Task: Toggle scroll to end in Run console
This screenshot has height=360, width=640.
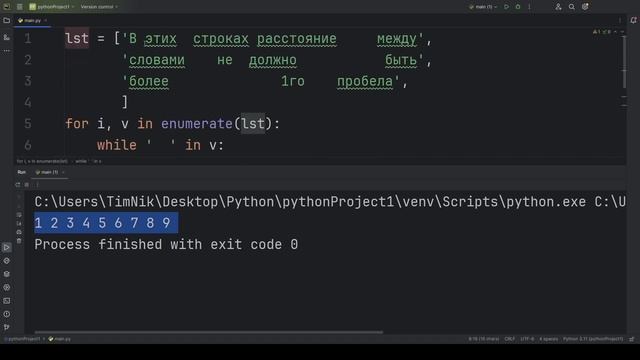Action: tap(19, 224)
